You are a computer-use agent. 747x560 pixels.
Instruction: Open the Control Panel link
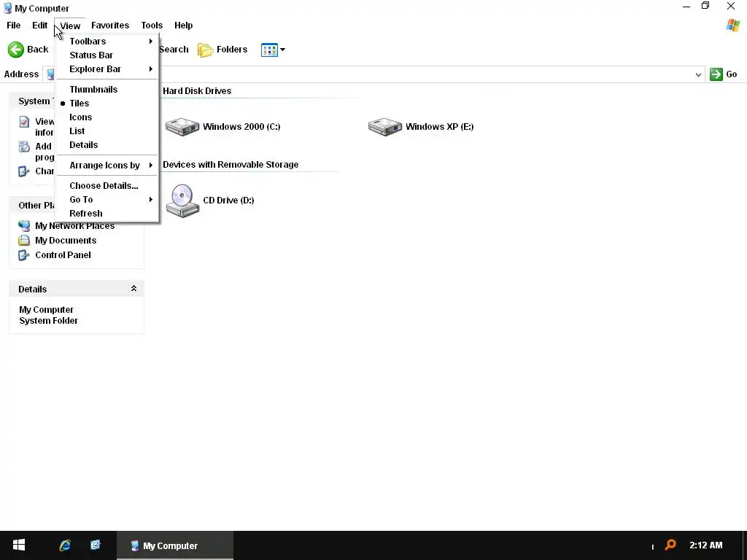pyautogui.click(x=63, y=255)
